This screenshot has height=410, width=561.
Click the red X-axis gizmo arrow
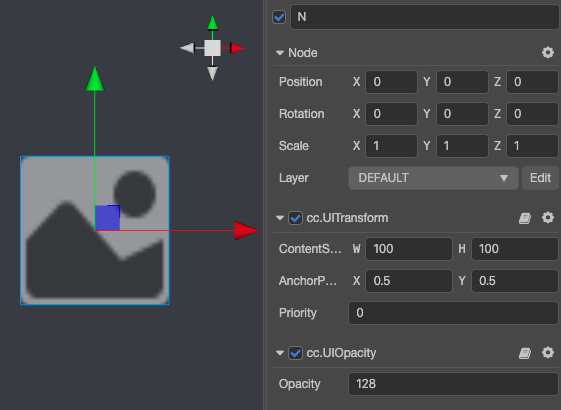point(247,230)
